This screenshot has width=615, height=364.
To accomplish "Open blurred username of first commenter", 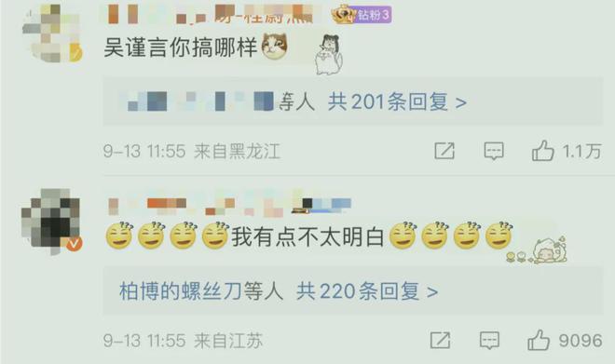I will 210,14.
